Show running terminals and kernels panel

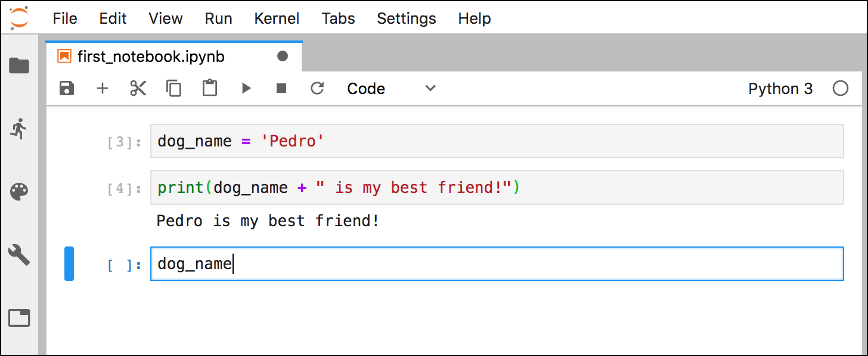pos(20,129)
